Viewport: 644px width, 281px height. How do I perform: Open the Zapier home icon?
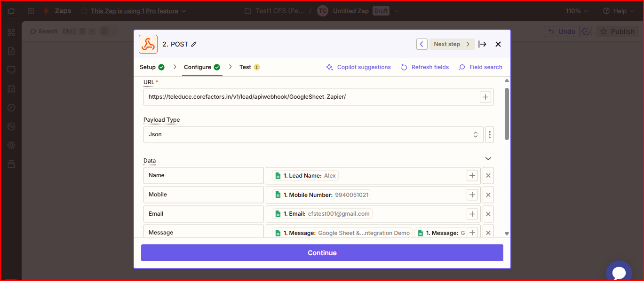point(11,11)
